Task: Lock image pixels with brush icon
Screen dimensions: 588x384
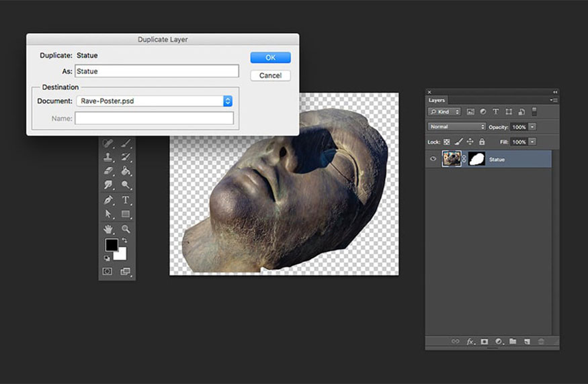Action: pyautogui.click(x=458, y=142)
